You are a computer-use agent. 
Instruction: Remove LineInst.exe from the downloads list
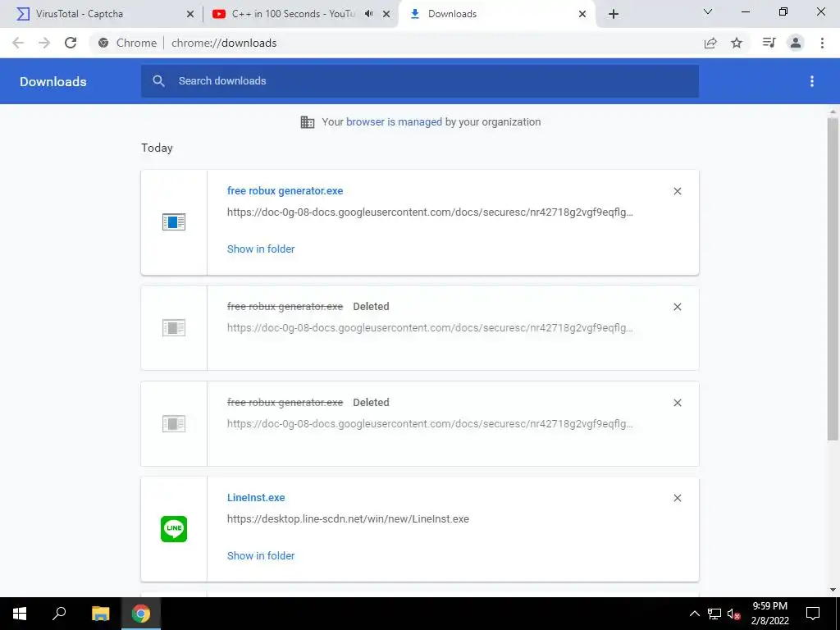coord(677,498)
